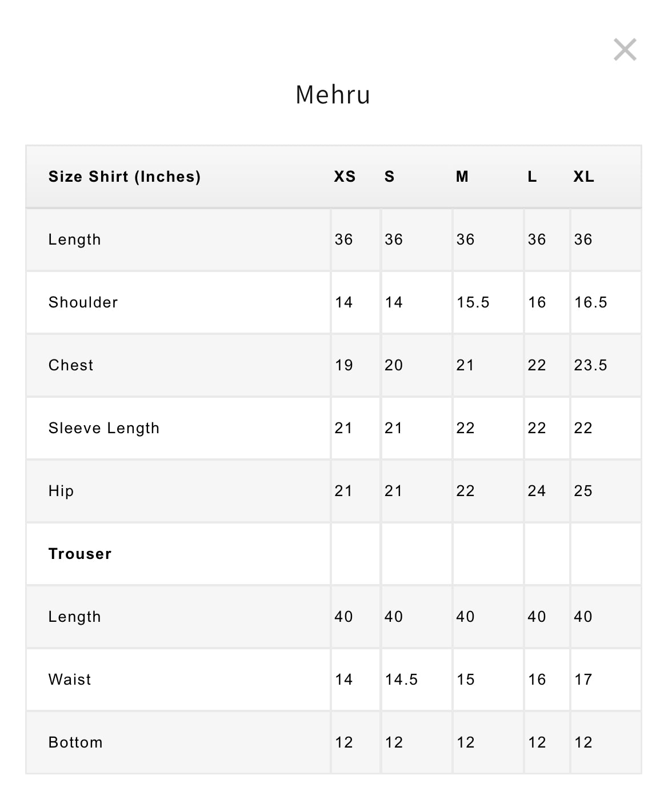Screen dimensions: 672x803
Task: Click the Size Shirt (Inches) header
Action: pos(125,177)
